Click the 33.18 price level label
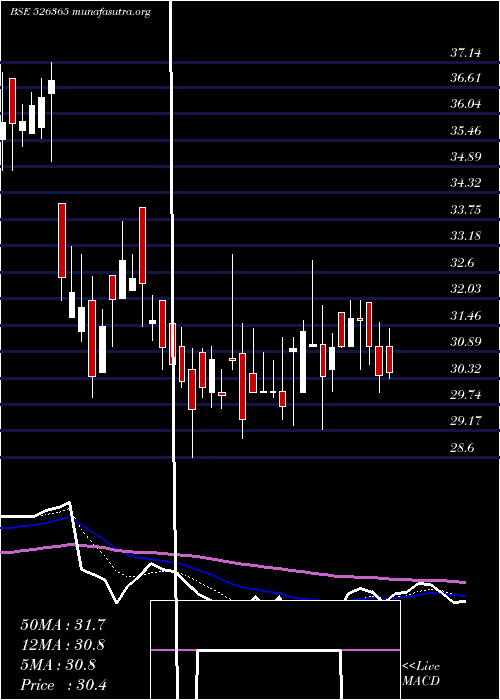 pos(466,235)
